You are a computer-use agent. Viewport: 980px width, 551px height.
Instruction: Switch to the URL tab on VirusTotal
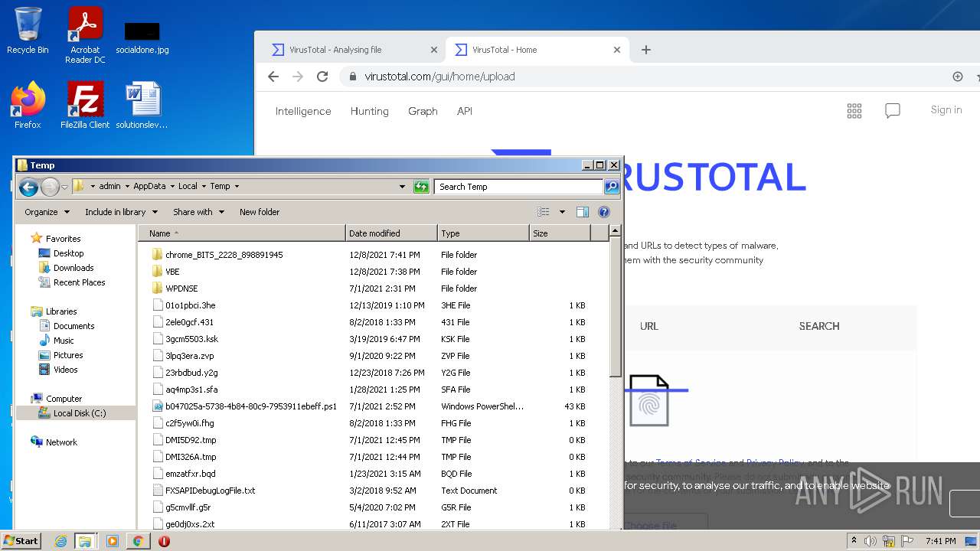coord(649,326)
